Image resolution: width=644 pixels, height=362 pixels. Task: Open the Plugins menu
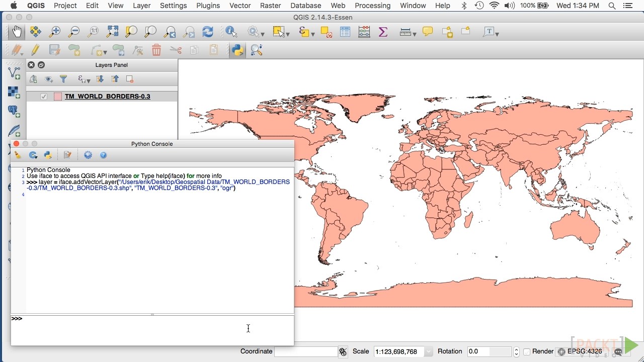(x=208, y=6)
